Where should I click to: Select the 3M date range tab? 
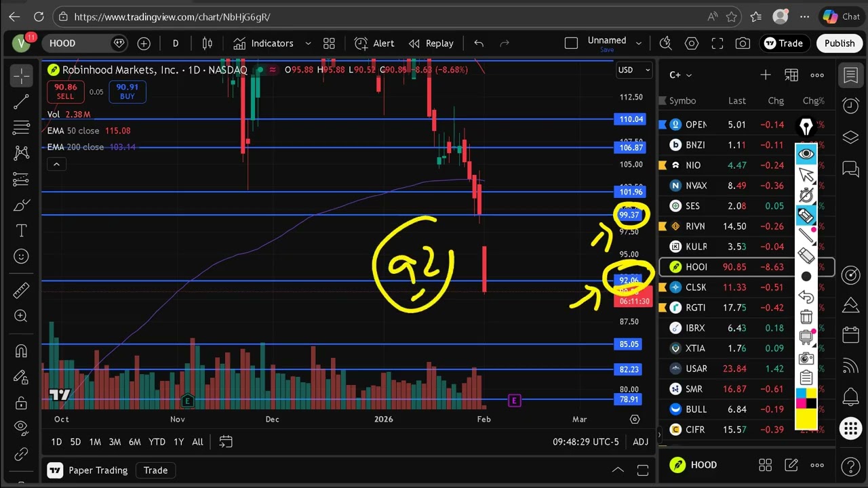pos(115,442)
